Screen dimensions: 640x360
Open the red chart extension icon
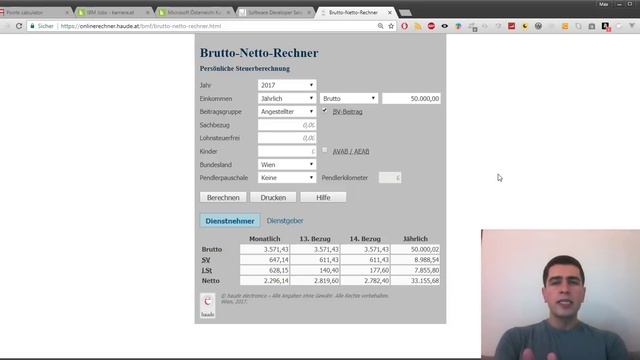[511, 26]
